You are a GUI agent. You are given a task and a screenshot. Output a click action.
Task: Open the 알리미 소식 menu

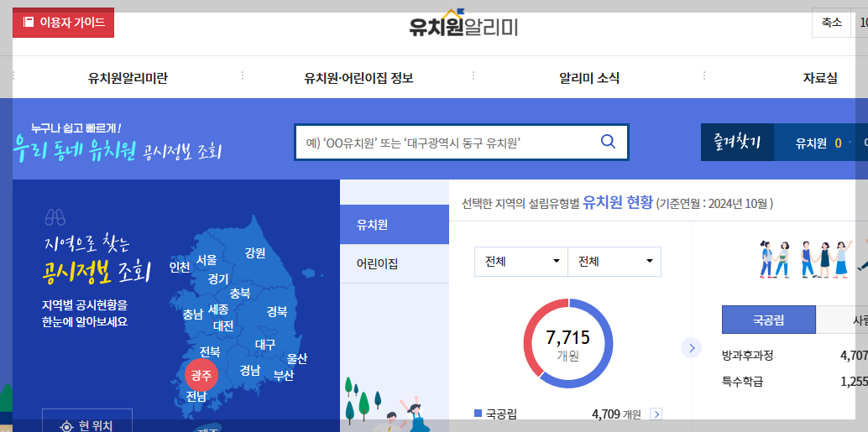click(x=589, y=79)
